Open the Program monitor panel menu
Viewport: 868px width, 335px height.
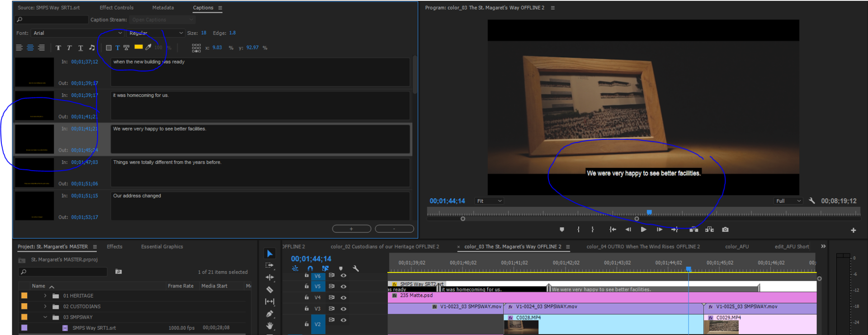click(x=552, y=8)
